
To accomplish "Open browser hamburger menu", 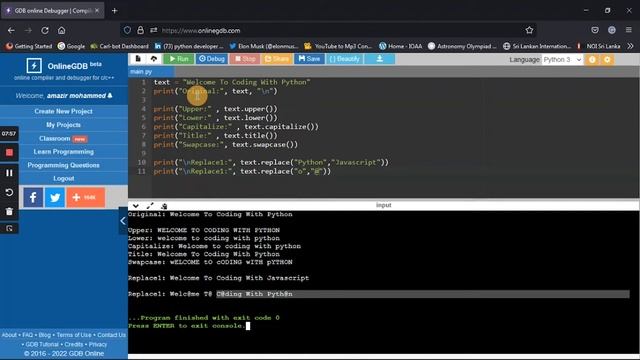I will [x=629, y=30].
